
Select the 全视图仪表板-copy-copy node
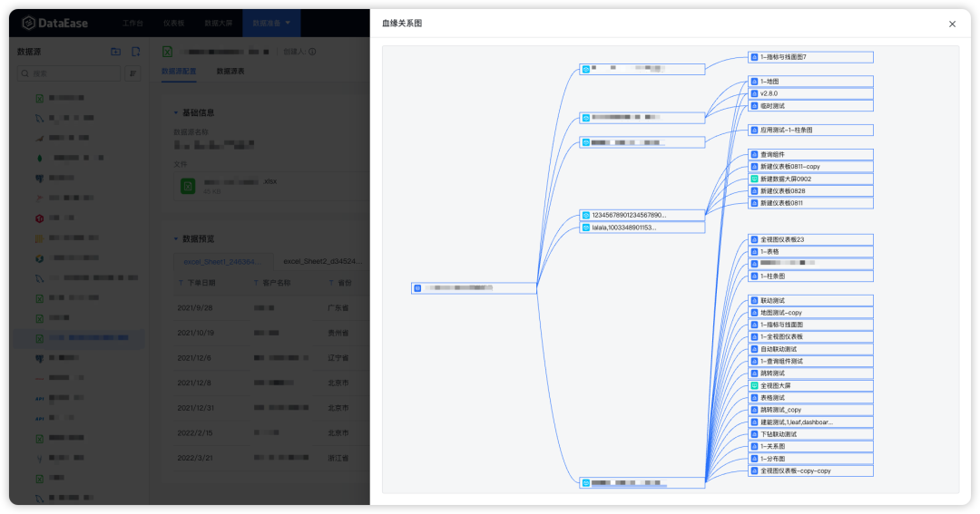point(810,470)
